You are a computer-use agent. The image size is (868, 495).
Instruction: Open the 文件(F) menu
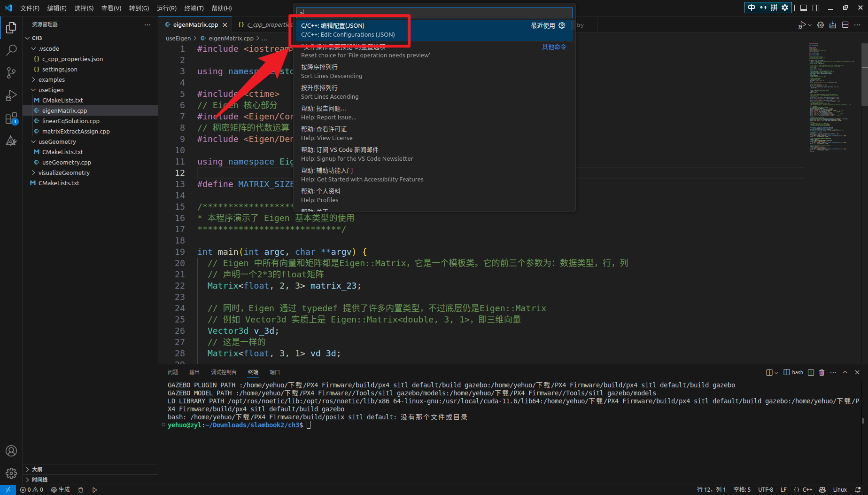coord(30,8)
